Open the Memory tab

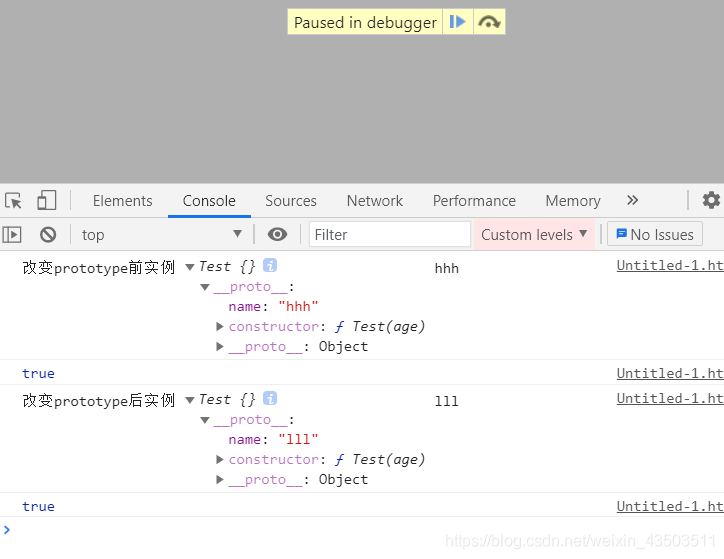point(573,201)
